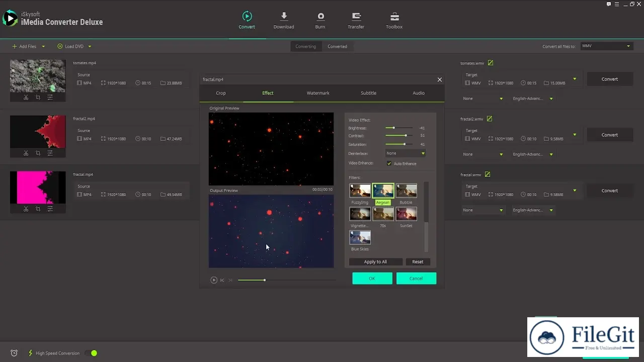Play the preview video in effect dialog

coord(214,280)
